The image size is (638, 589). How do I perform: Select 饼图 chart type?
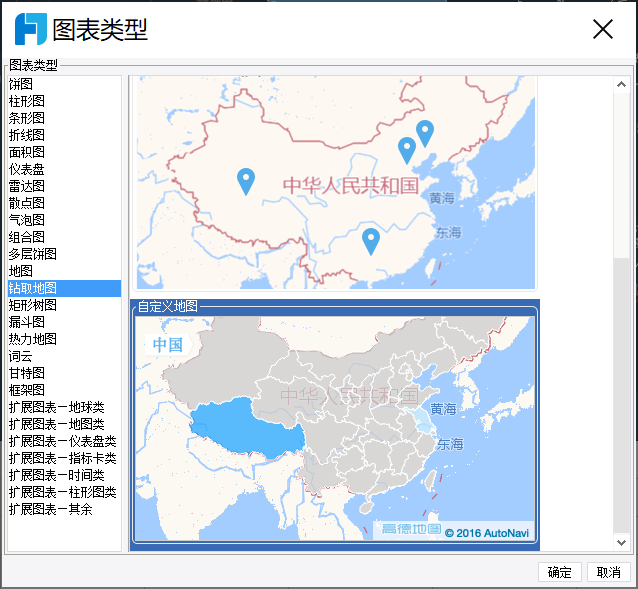point(64,84)
